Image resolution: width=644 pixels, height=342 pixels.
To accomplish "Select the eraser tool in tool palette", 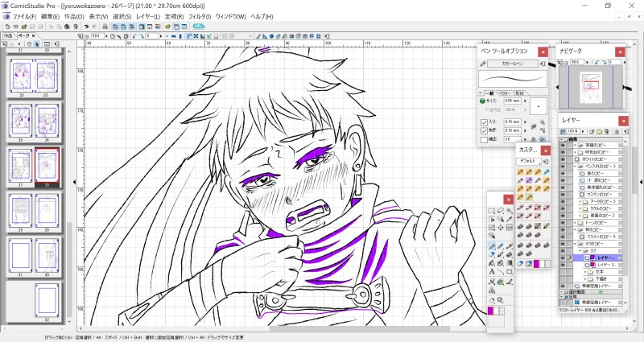I will 492,254.
